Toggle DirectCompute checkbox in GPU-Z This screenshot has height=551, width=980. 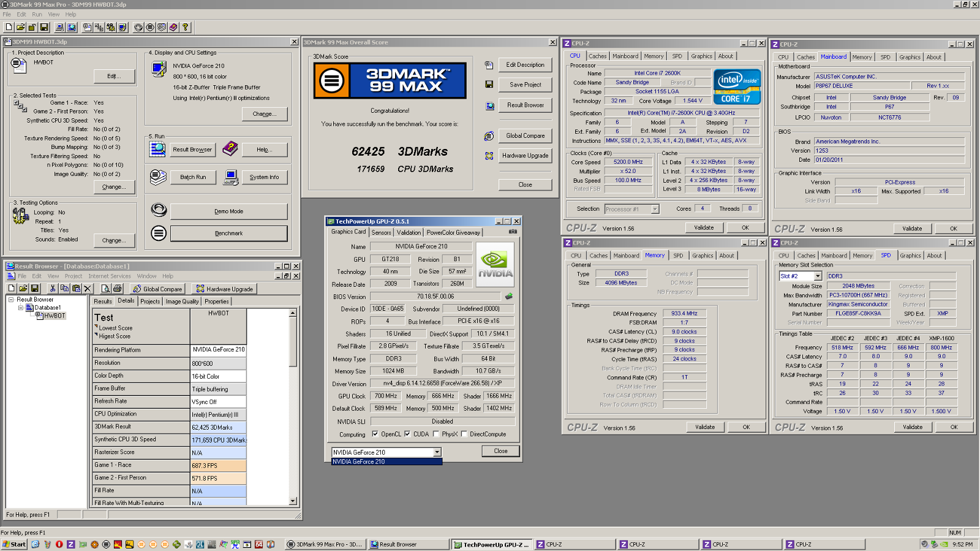point(464,434)
